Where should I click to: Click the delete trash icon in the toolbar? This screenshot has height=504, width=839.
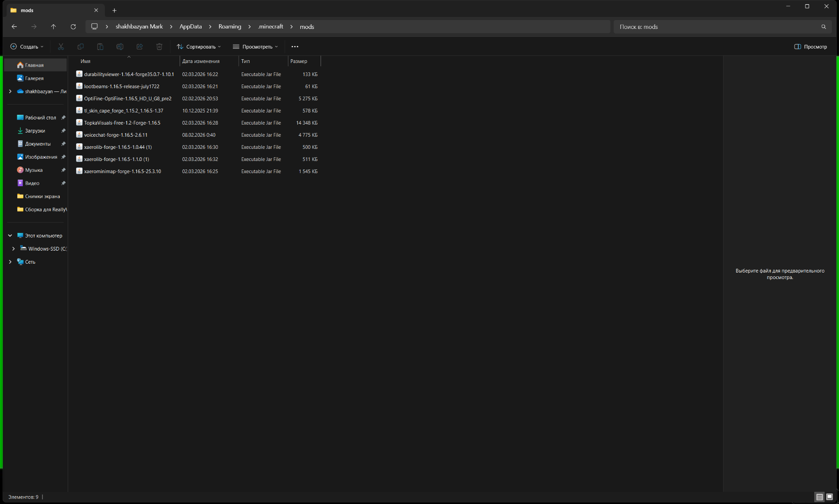(x=159, y=47)
